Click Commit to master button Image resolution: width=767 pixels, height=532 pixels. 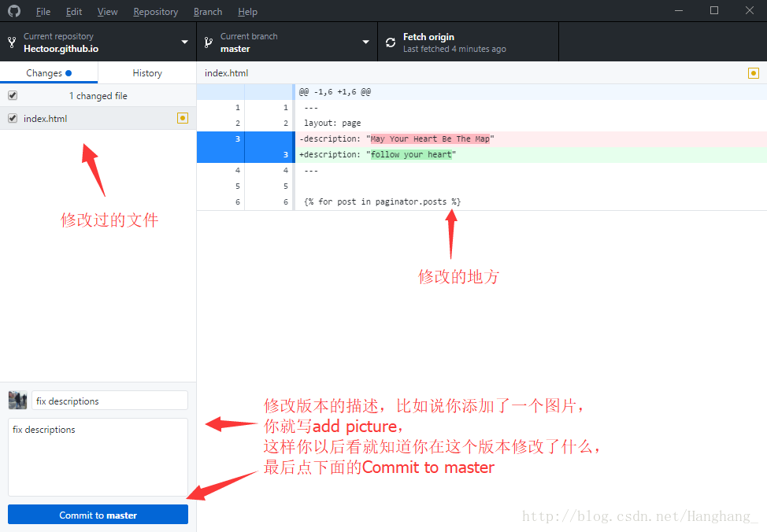98,515
